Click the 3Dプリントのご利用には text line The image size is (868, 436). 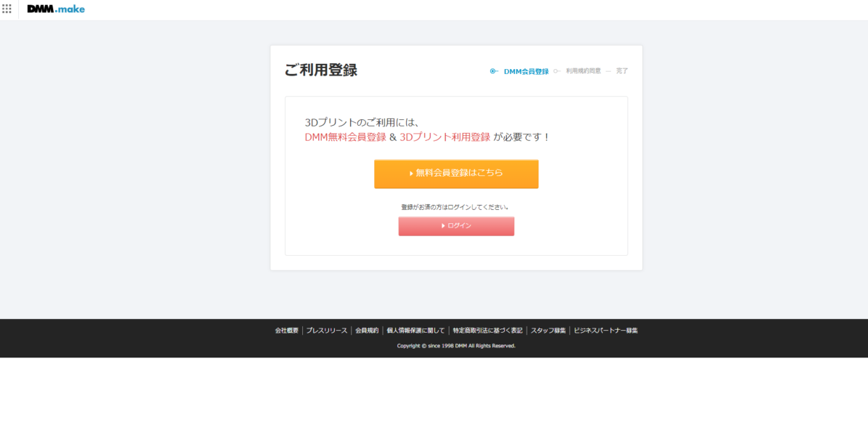(363, 122)
